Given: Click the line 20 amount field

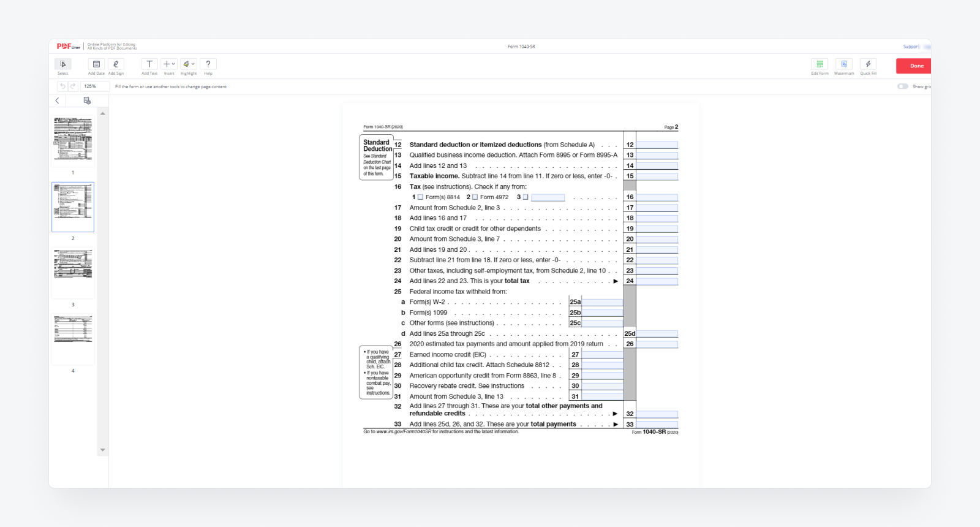Looking at the screenshot, I should (657, 239).
